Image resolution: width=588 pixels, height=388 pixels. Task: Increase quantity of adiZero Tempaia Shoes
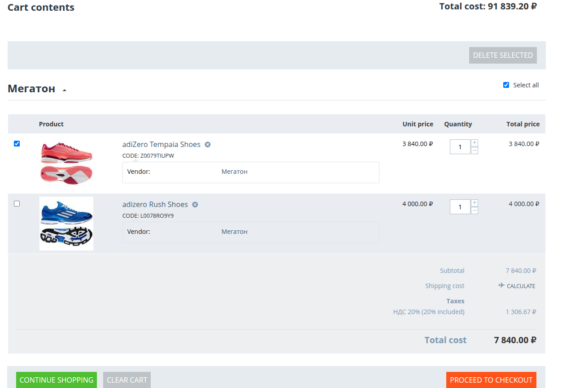tap(475, 143)
